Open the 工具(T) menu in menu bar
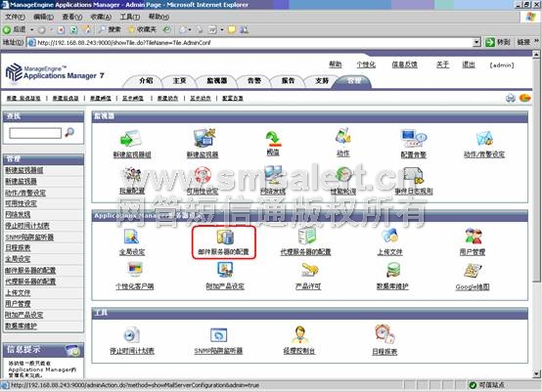This screenshot has width=542, height=392. coord(130,17)
